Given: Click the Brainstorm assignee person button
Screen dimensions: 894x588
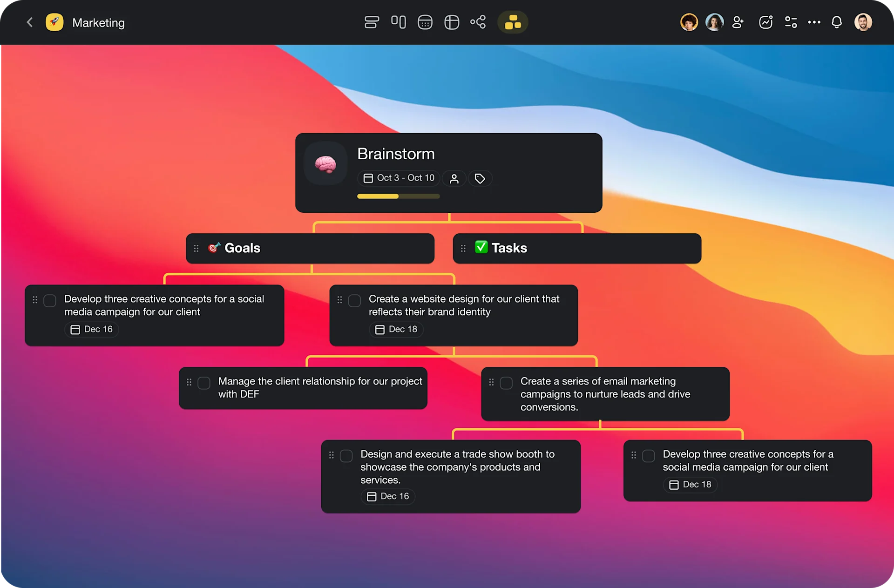Looking at the screenshot, I should point(454,179).
